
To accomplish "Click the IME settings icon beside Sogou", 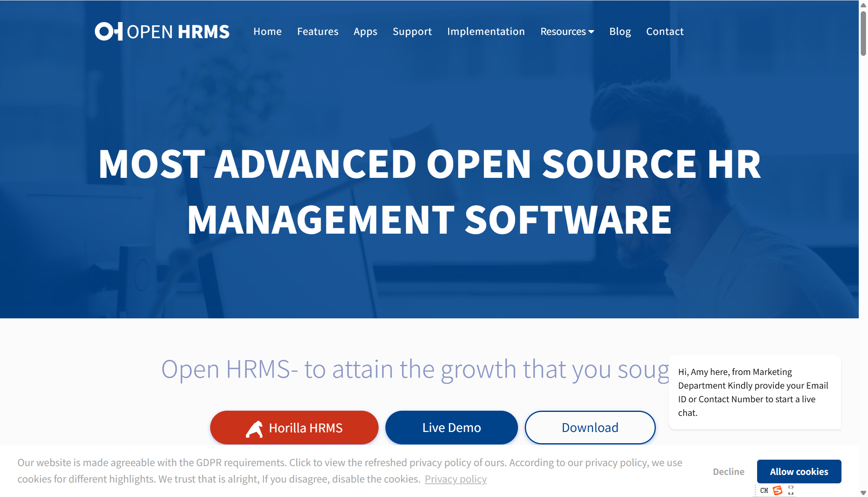I will (791, 490).
